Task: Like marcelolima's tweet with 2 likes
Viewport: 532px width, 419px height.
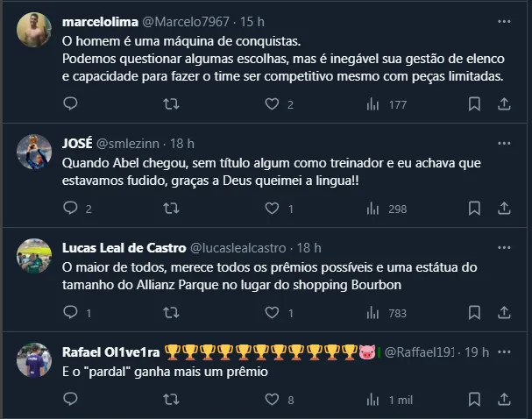Action: 273,104
